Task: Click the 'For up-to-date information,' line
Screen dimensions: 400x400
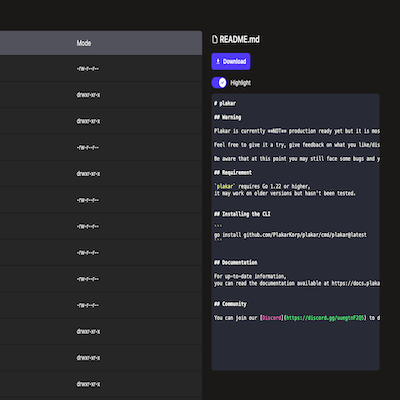Action: [250, 276]
